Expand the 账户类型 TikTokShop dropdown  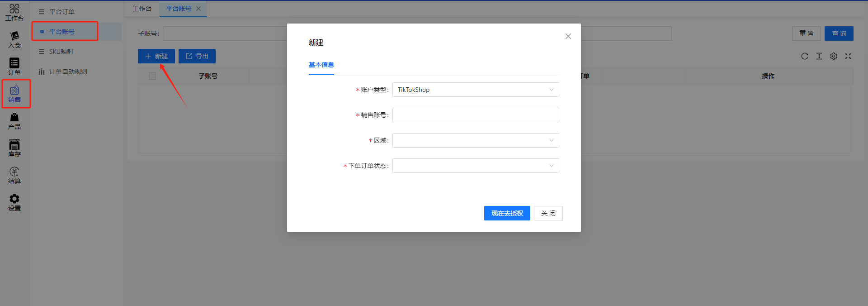click(x=475, y=90)
